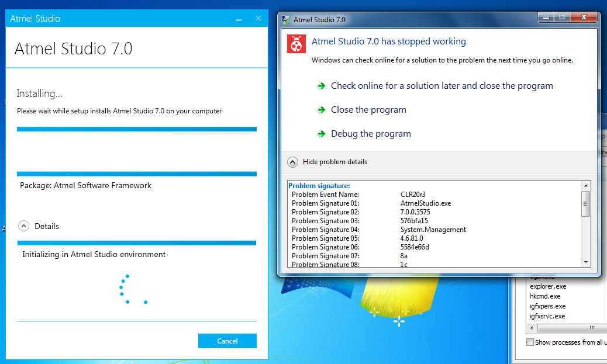Image resolution: width=607 pixels, height=364 pixels.
Task: Click the Details progress bar
Action: pos(137,243)
